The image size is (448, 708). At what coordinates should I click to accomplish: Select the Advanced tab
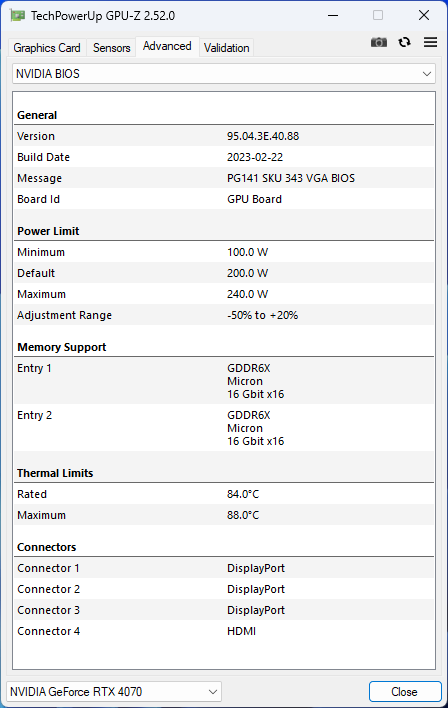(x=167, y=46)
